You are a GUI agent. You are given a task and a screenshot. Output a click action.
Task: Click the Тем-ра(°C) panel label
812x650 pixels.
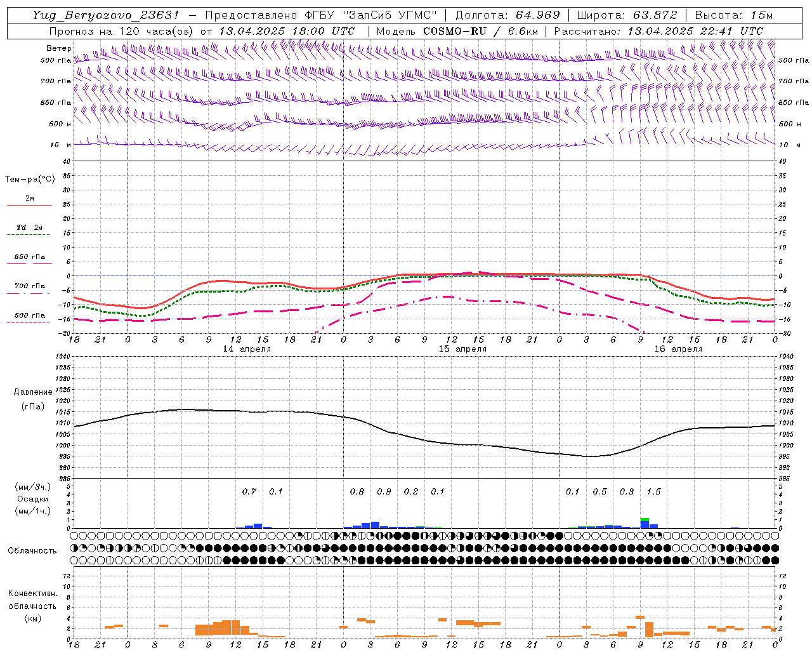[30, 180]
